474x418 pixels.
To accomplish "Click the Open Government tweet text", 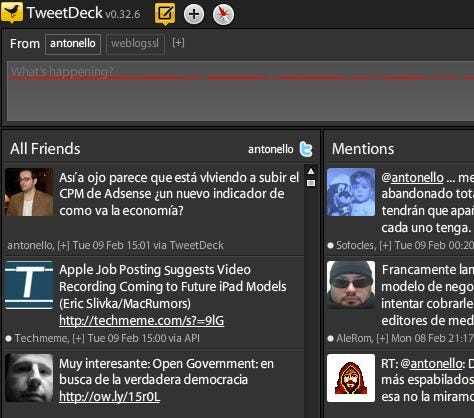I will [166, 371].
